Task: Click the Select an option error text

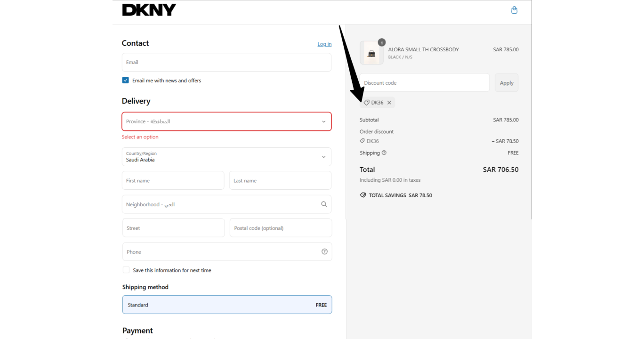Action: point(140,137)
